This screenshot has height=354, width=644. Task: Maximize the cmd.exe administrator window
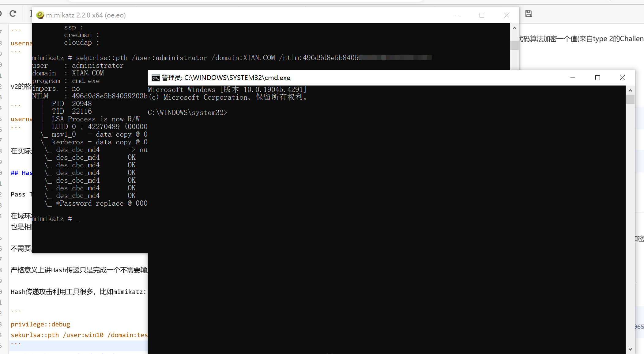click(x=597, y=78)
